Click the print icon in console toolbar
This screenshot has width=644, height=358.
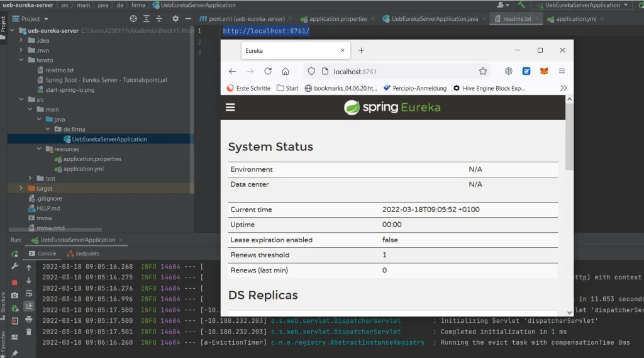tap(29, 319)
